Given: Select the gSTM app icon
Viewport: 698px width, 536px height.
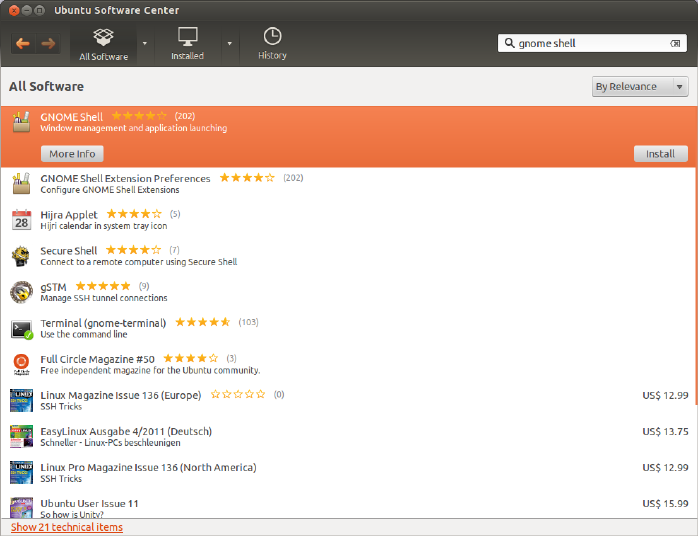Looking at the screenshot, I should [21, 292].
